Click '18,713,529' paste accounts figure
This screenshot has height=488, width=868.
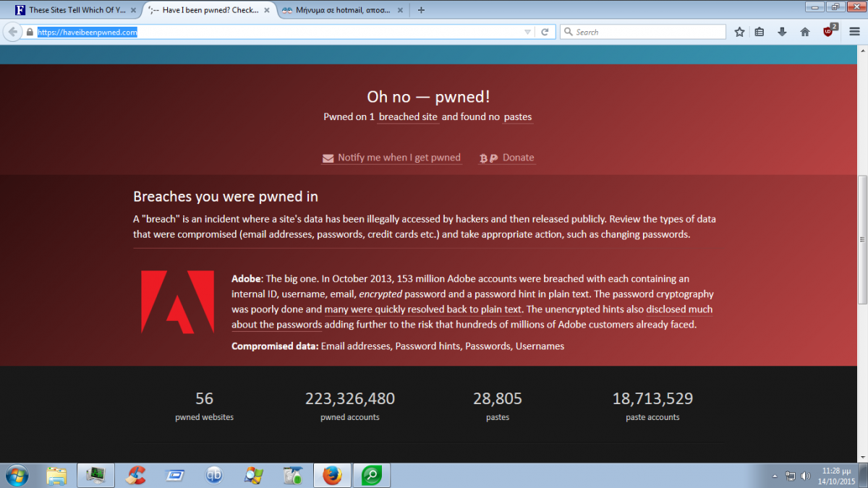click(x=652, y=398)
